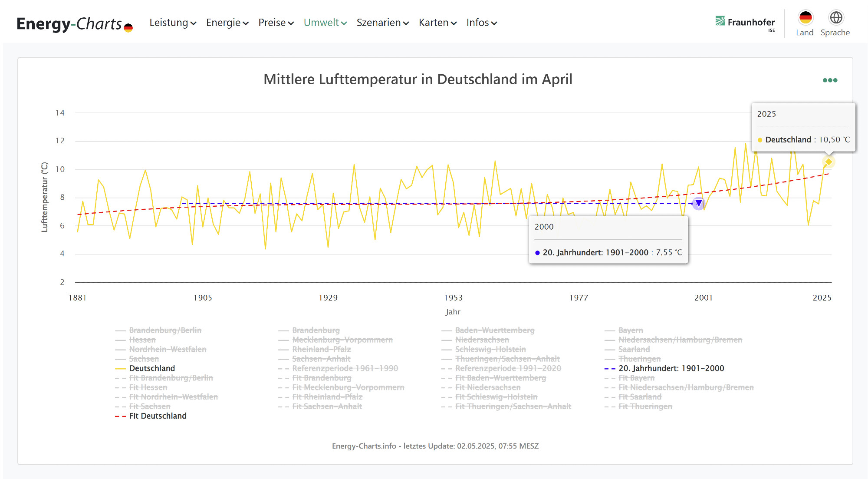
Task: Click the Lufttemperatur (°C) y-axis label
Action: (44, 197)
